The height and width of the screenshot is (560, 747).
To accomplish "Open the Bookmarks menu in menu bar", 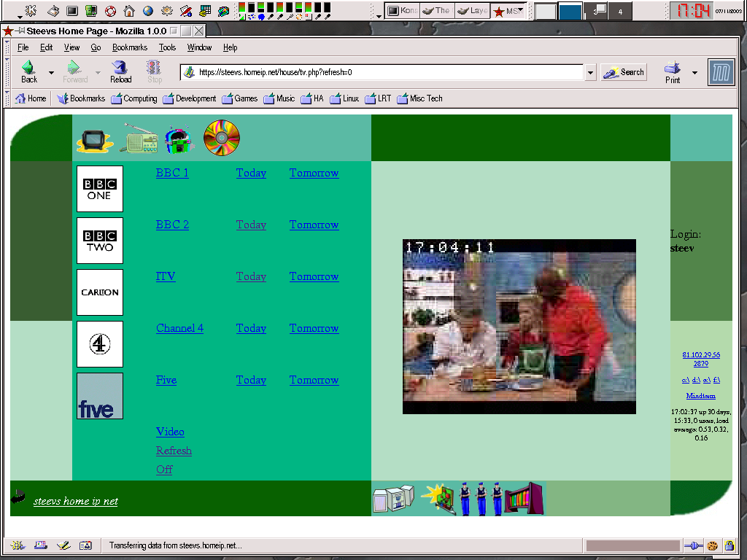I will click(130, 47).
